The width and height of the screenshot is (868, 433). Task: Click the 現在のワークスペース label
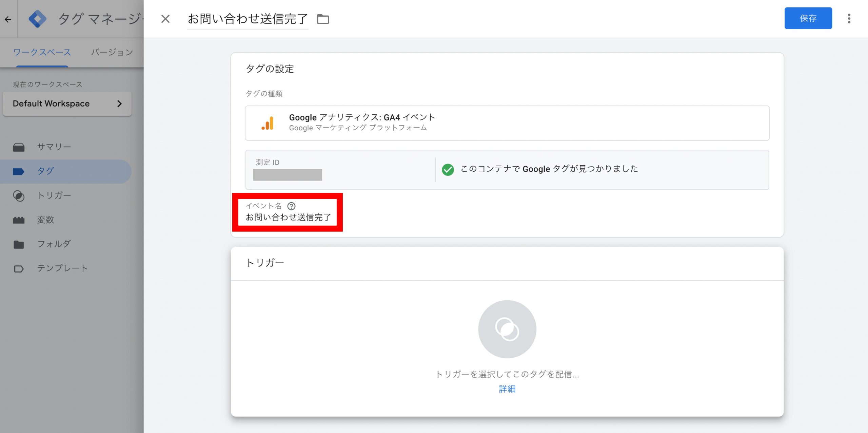[x=47, y=84]
